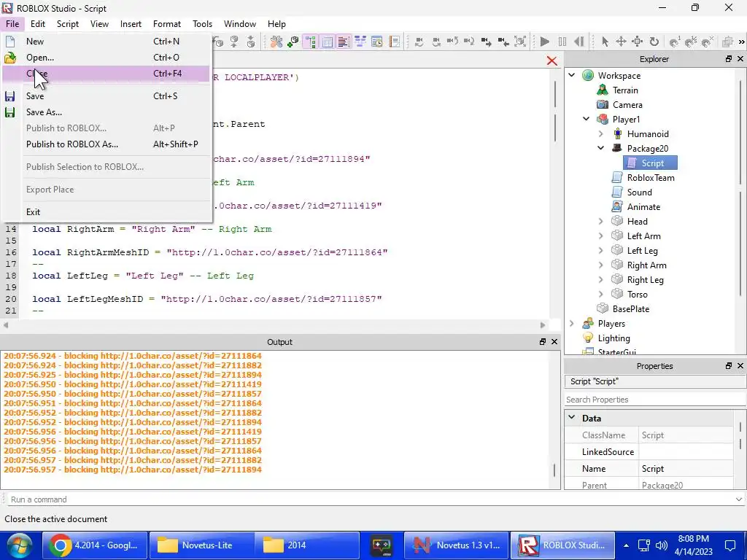Switch to Novetus-Lite folder on taskbar

(201, 545)
